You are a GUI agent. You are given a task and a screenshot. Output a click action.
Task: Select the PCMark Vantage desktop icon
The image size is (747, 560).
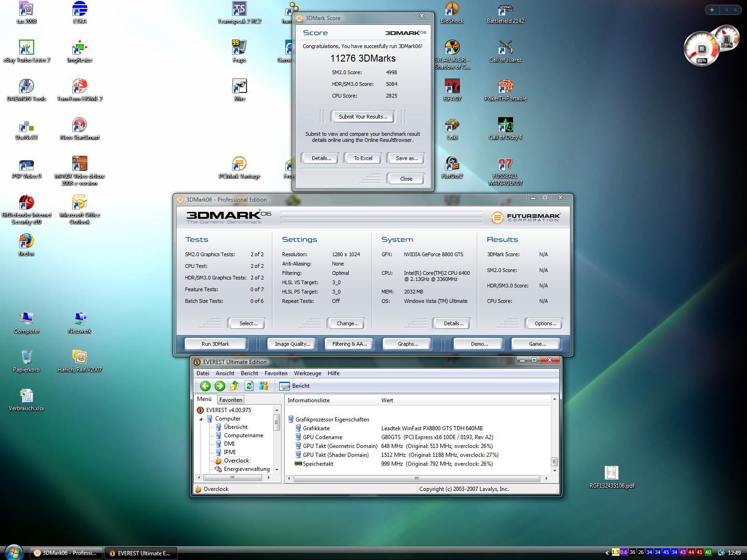click(x=239, y=168)
